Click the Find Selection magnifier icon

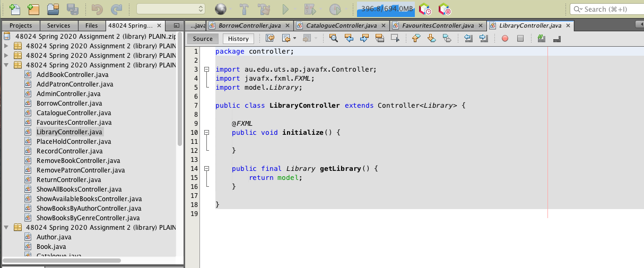tap(334, 38)
